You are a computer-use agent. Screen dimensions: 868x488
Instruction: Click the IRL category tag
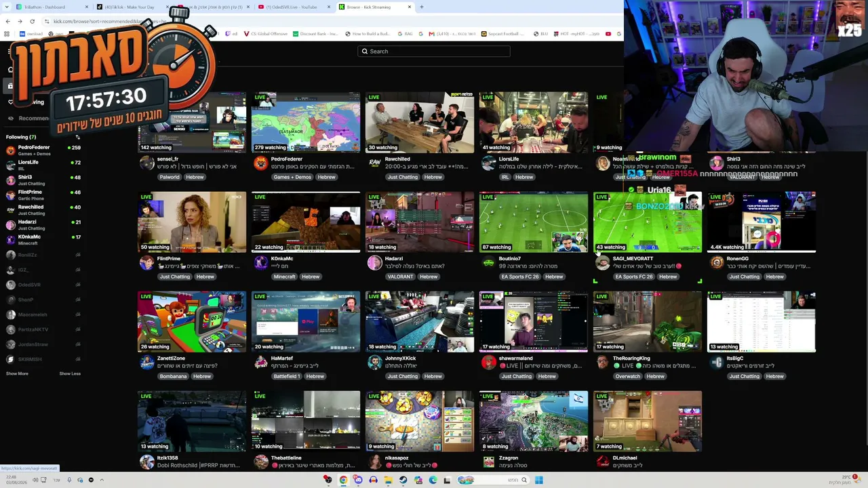[505, 177]
